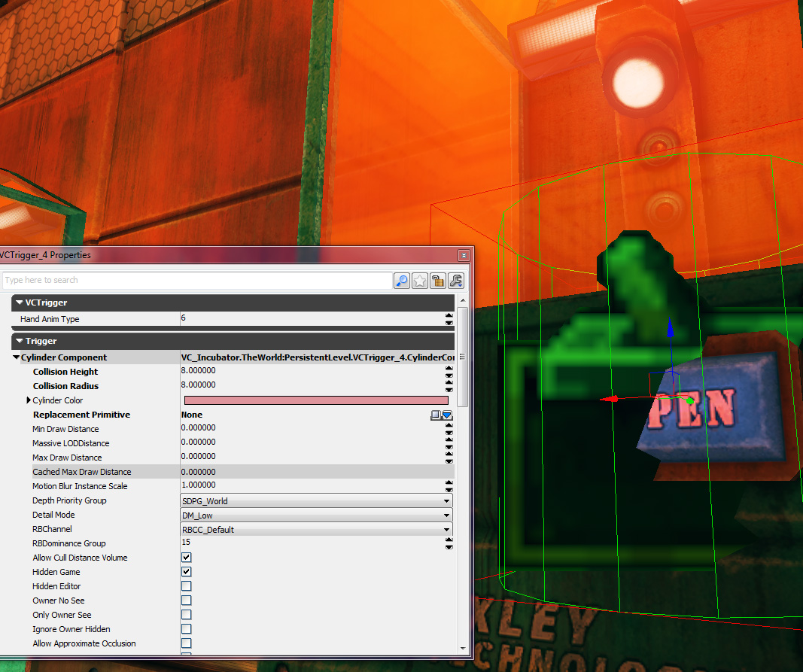Decrease Hand Anim Type with down arrow
803x672 pixels.
(x=449, y=323)
